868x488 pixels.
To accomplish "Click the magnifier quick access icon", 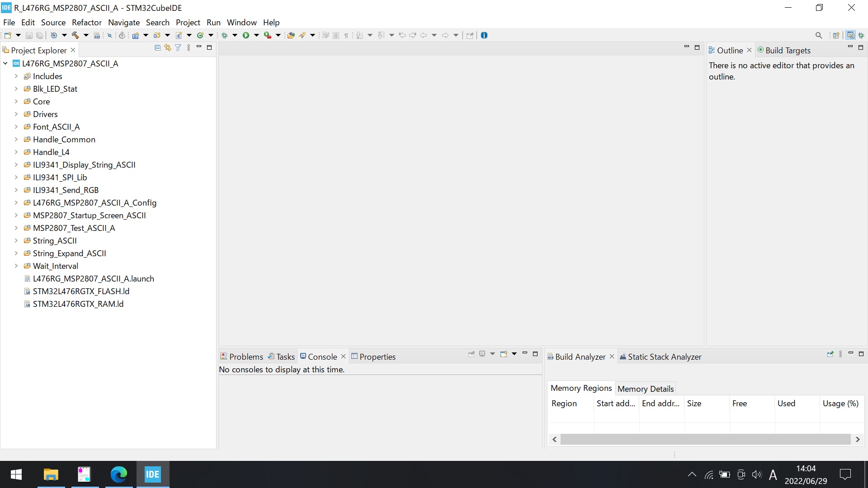I will (819, 35).
